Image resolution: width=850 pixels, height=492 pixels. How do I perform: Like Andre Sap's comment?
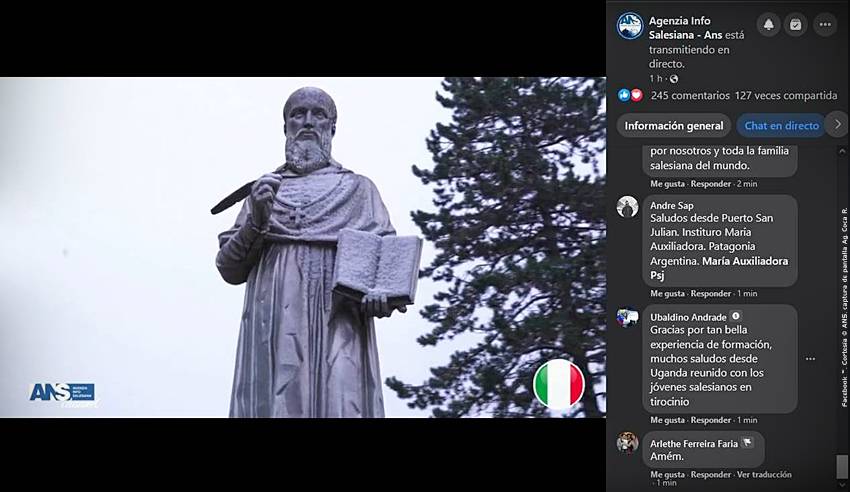[x=667, y=293]
